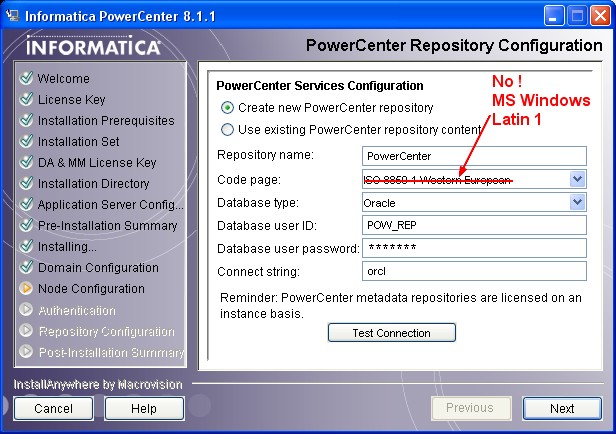Click the Database user password field
This screenshot has height=434, width=616.
pyautogui.click(x=474, y=248)
